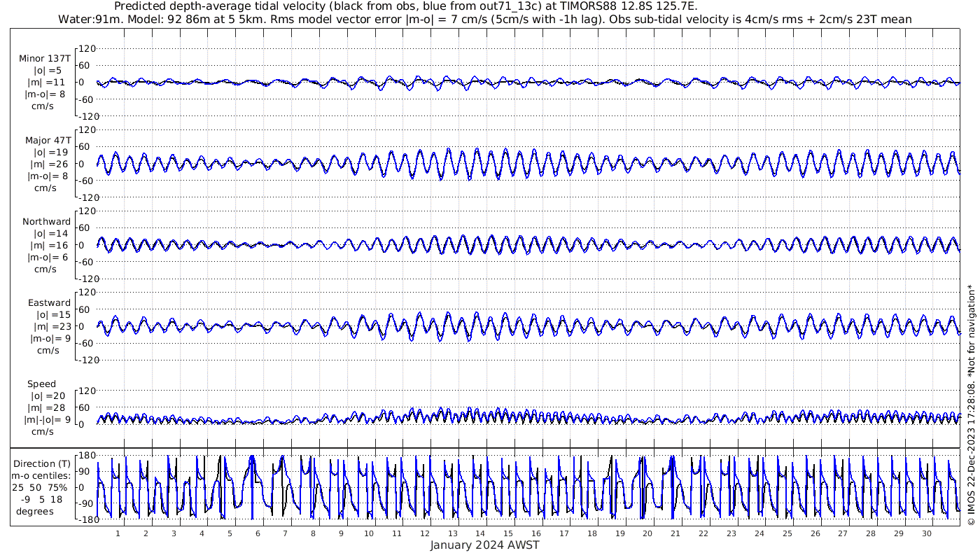Viewport: 980px width, 560px height.
Task: Click the '|m| =11' value in the Minor panel
Action: (45, 83)
